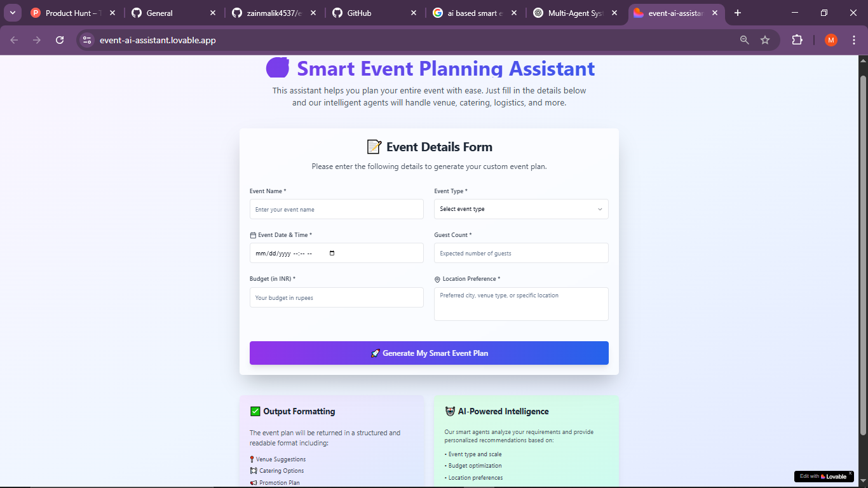
Task: Reload the page with the refresh icon
Action: 60,40
